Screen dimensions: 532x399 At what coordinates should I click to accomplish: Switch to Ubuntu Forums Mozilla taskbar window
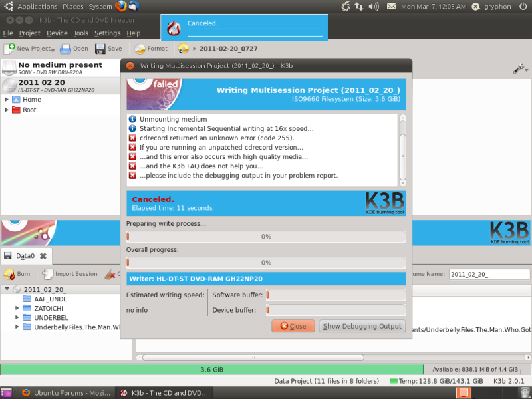tap(66, 393)
